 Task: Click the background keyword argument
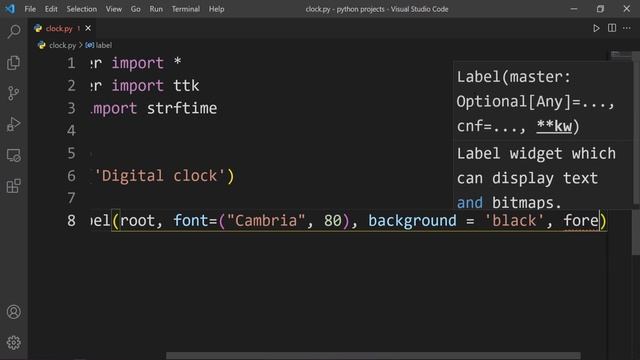[x=412, y=221]
